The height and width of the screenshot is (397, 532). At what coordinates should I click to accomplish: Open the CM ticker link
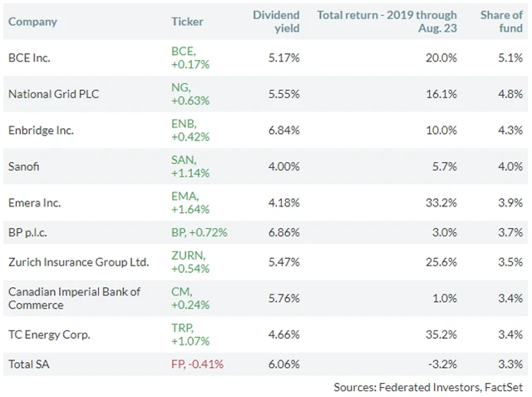pos(180,292)
